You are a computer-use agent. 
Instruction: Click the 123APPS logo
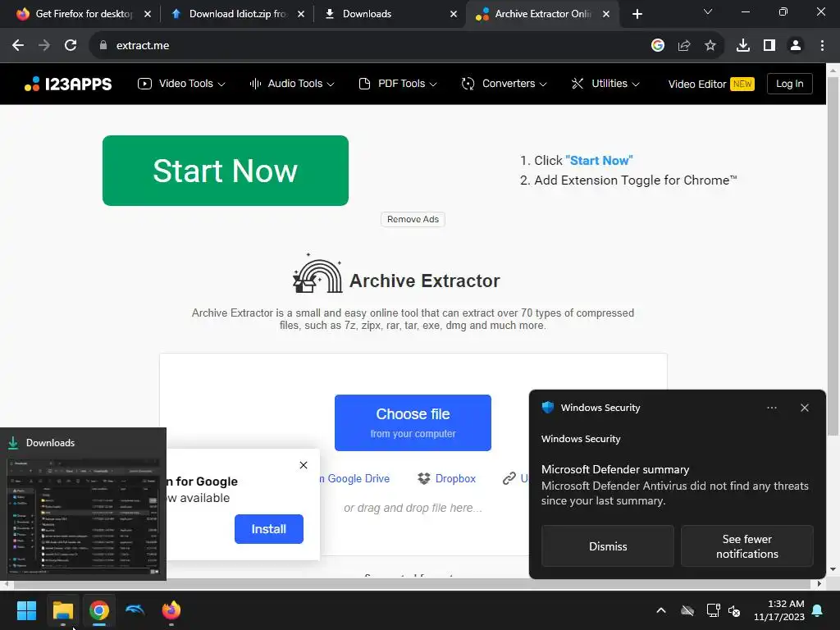click(x=68, y=84)
